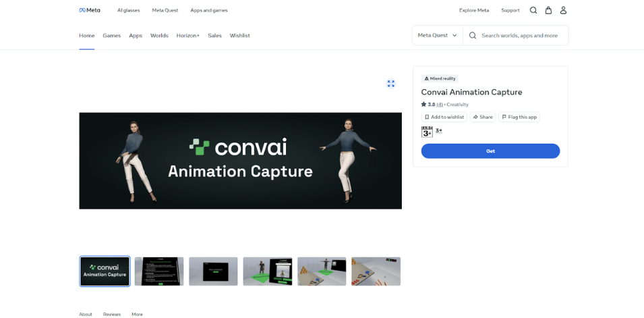Jump to the About section tab

pos(86,315)
